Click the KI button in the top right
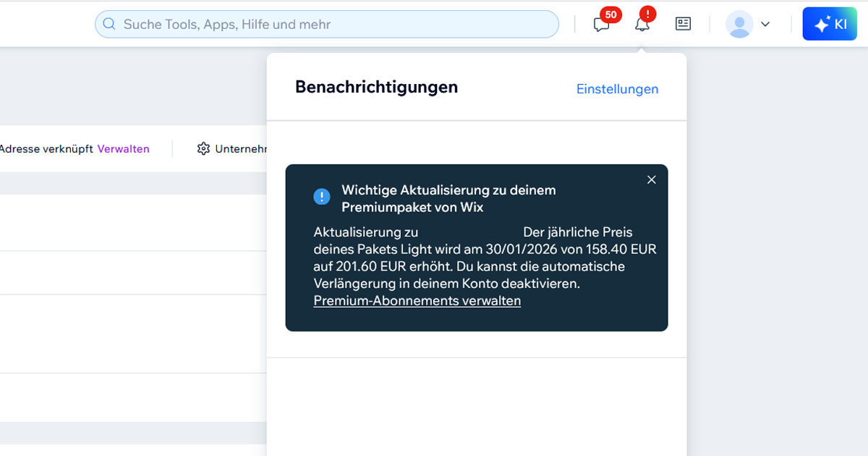Image resolution: width=868 pixels, height=456 pixels. pos(829,23)
